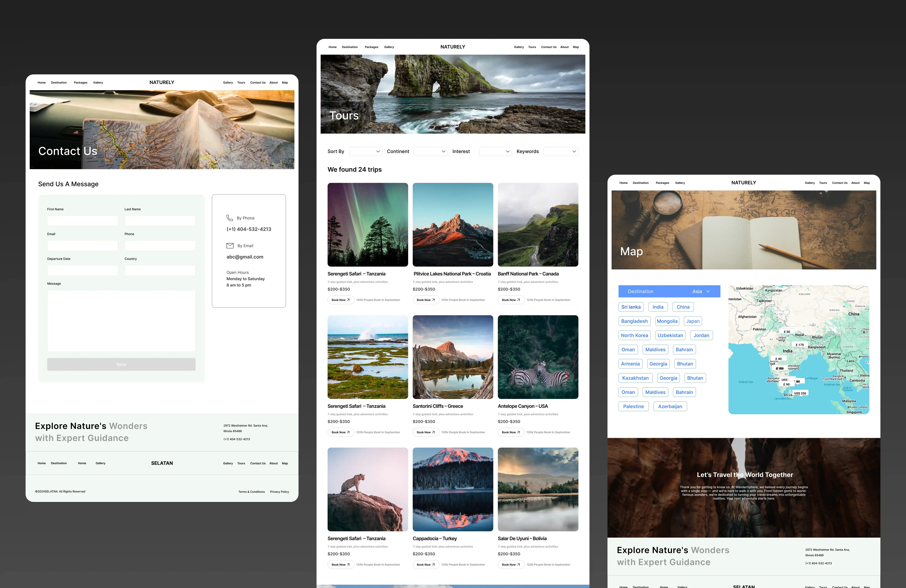
Task: Open Contact Us in the Tours page header
Action: click(549, 47)
